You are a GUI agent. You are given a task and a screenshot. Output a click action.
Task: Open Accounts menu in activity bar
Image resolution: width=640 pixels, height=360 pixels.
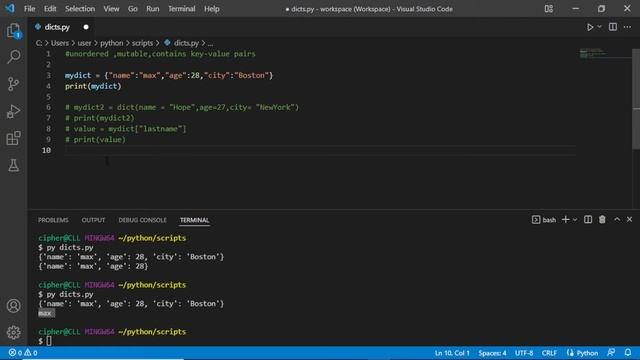pos(13,306)
